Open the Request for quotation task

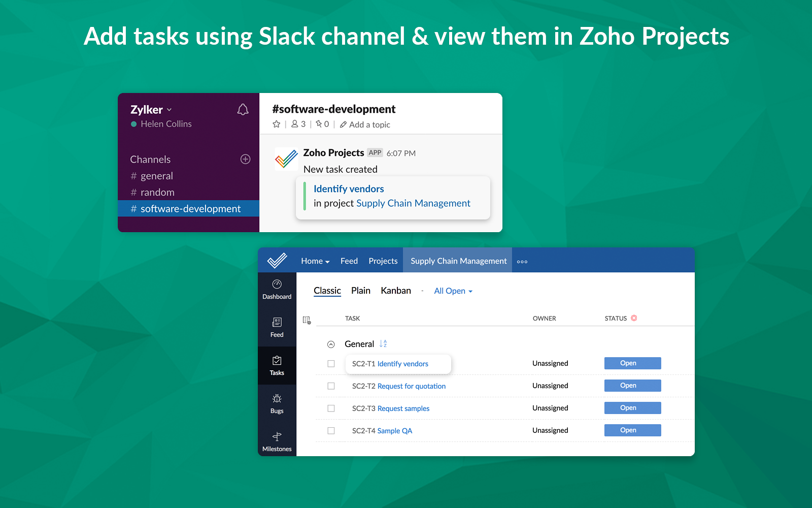click(x=412, y=386)
